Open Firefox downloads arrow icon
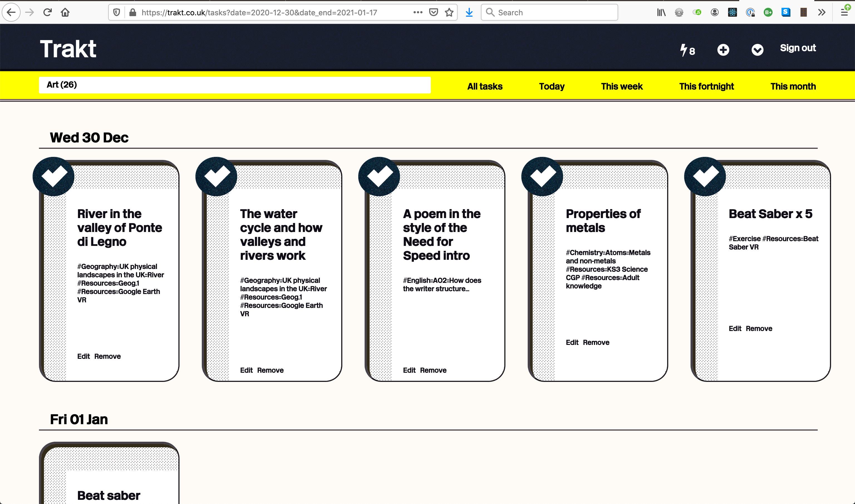855x504 pixels. (469, 13)
